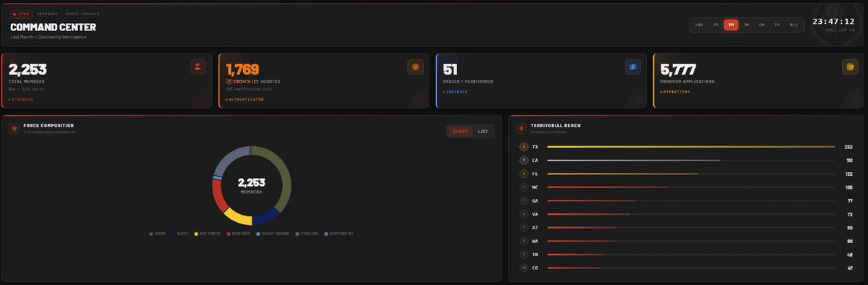This screenshot has height=285, width=868.
Task: Open the Authenticated link on the verified card
Action: coord(244,99)
